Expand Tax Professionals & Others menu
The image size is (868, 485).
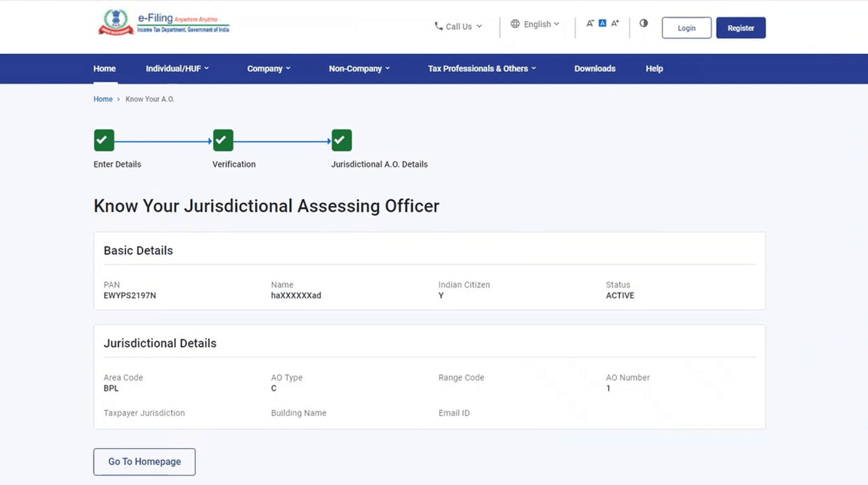coord(481,69)
